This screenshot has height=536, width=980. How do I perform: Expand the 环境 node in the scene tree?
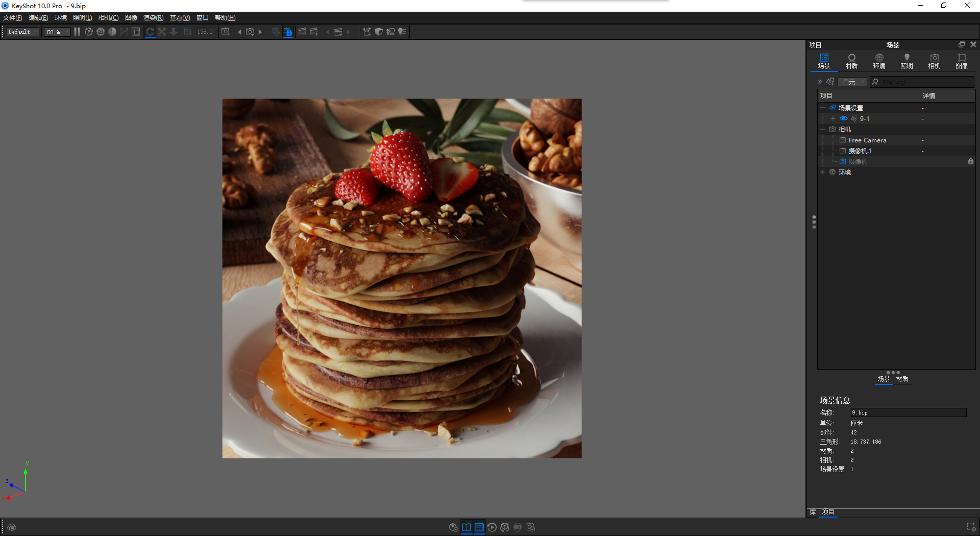tap(823, 172)
